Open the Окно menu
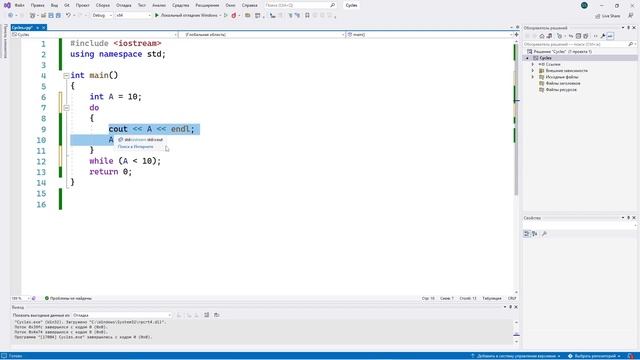This screenshot has height=360, width=640. [230, 5]
